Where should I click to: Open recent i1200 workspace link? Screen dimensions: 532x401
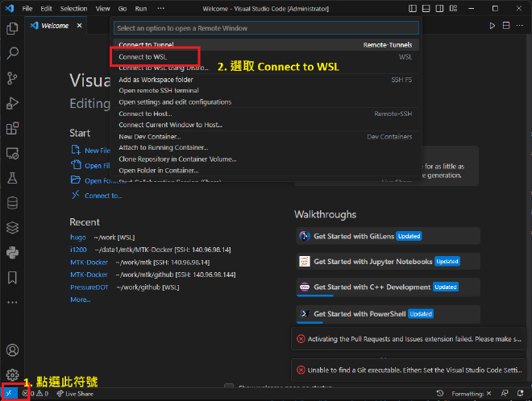click(78, 250)
